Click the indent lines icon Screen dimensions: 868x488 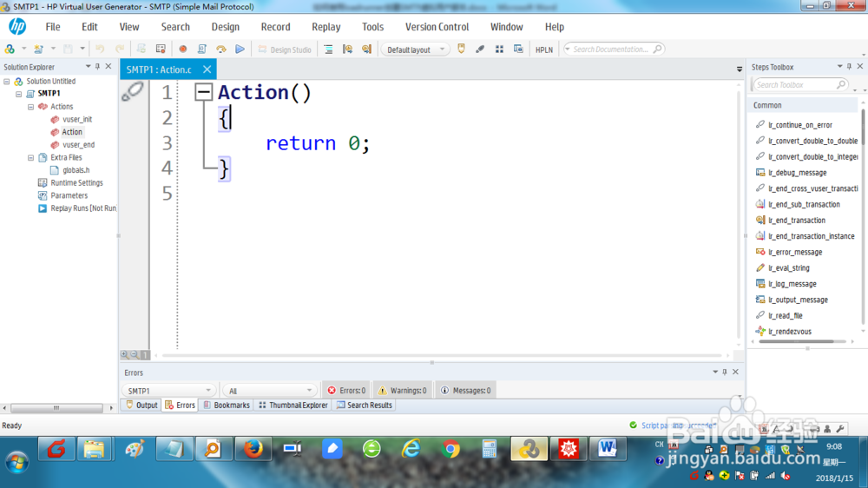(328, 49)
